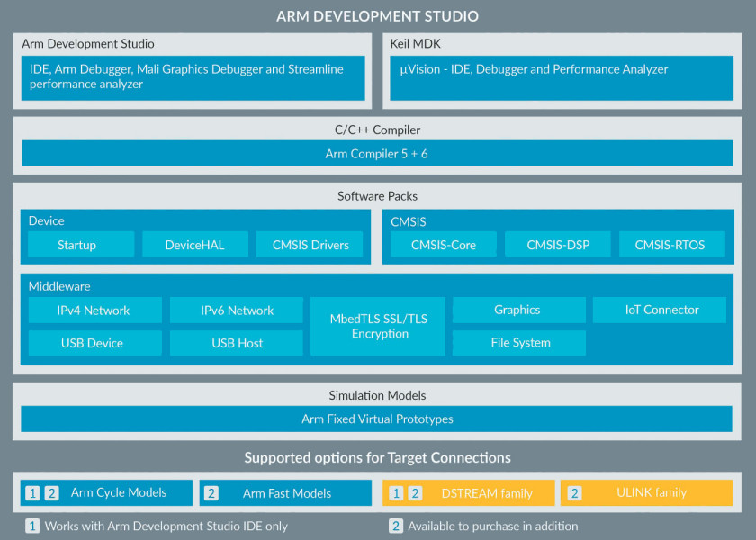The height and width of the screenshot is (540, 756).
Task: Click the 2 badge on DSTREAM family
Action: [415, 493]
